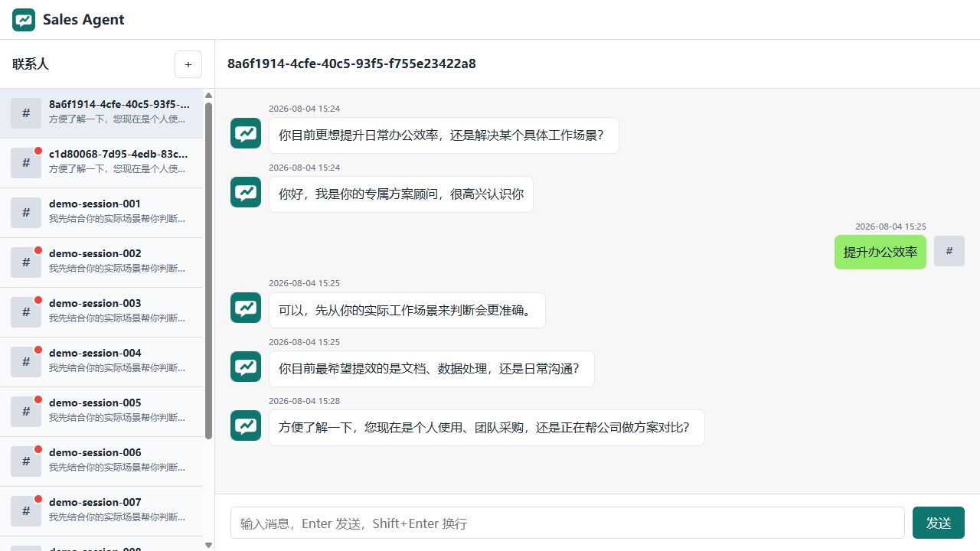Click hash avatar of demo-session-004

pyautogui.click(x=26, y=362)
